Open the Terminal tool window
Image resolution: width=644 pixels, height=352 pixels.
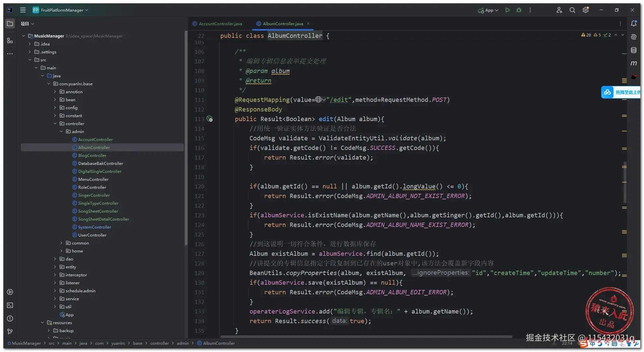(x=10, y=305)
